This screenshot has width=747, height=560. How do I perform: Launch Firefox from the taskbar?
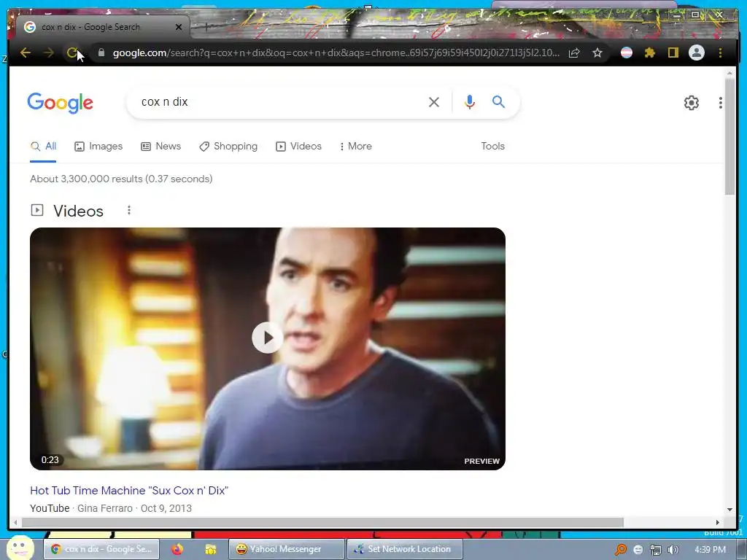[177, 550]
